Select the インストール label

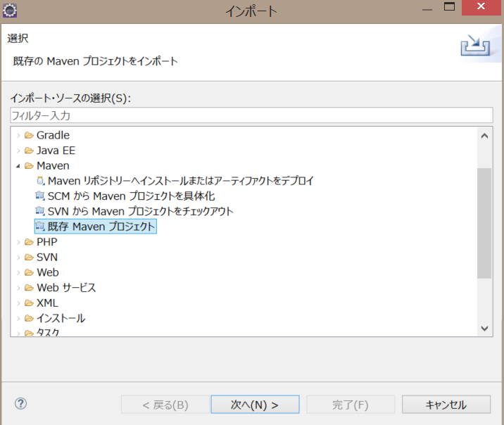(61, 318)
